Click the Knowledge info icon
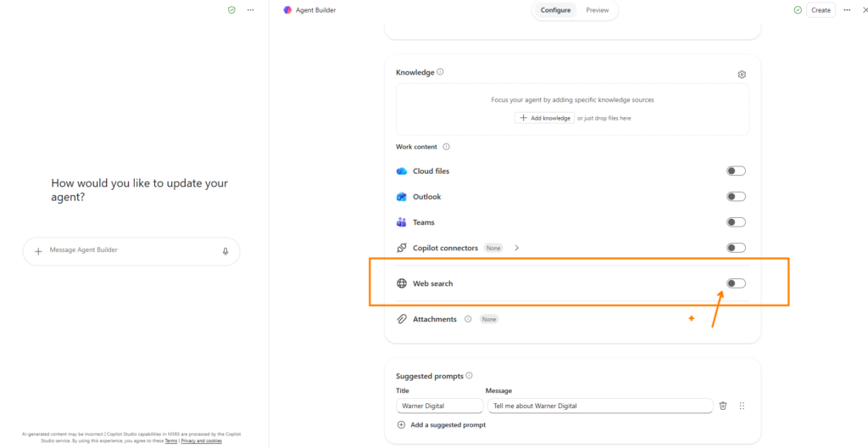The height and width of the screenshot is (448, 868). (x=440, y=72)
